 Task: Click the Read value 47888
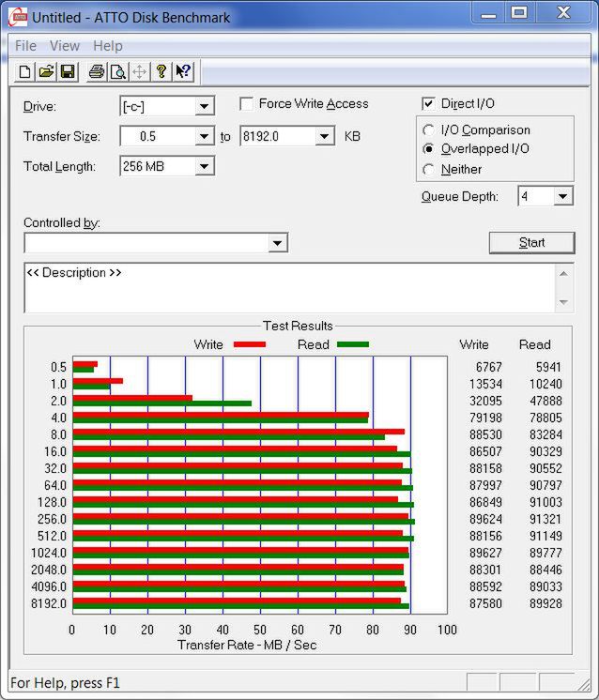pos(545,401)
